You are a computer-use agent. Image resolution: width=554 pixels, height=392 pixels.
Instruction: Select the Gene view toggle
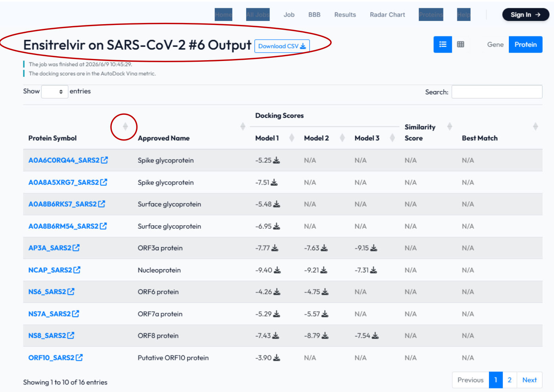pos(495,44)
